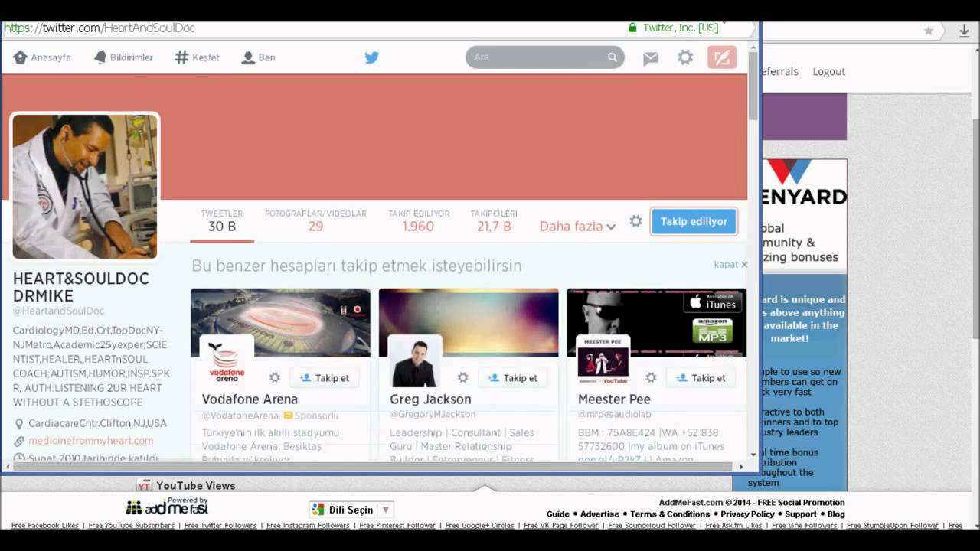
Task: Open Greg Jackson profile name
Action: click(430, 399)
